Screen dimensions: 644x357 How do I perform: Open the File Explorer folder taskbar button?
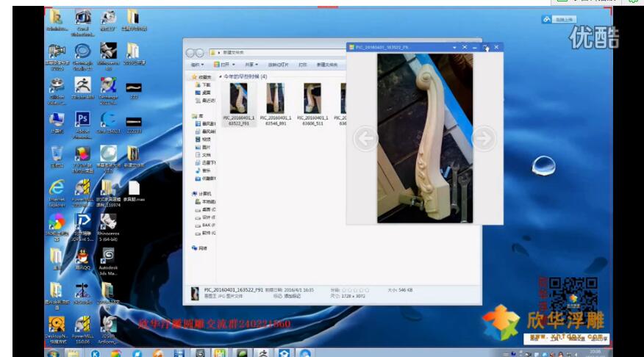tap(73, 353)
